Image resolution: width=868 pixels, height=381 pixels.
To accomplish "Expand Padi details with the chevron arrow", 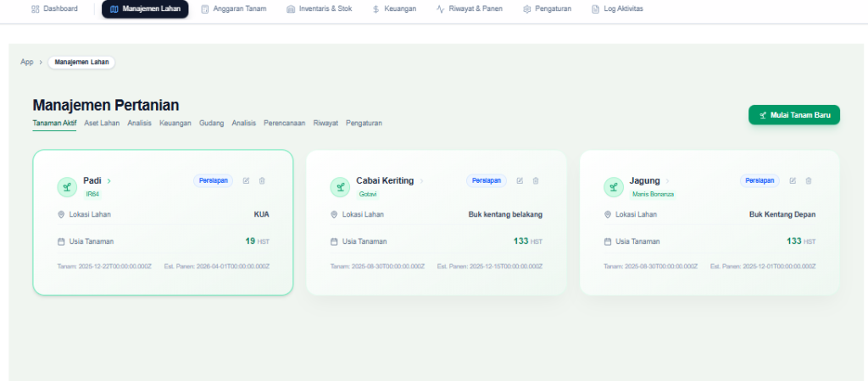I will pyautogui.click(x=109, y=181).
